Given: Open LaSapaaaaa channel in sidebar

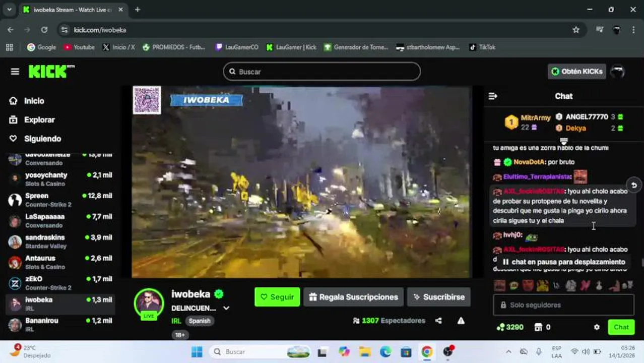Looking at the screenshot, I should [x=60, y=220].
